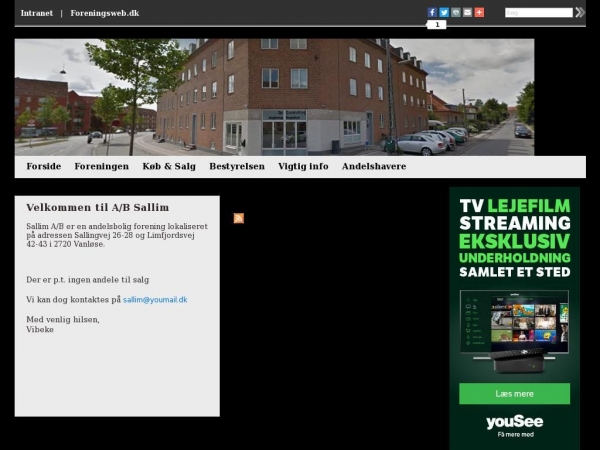Share page on Twitter
The height and width of the screenshot is (450, 600).
444,12
